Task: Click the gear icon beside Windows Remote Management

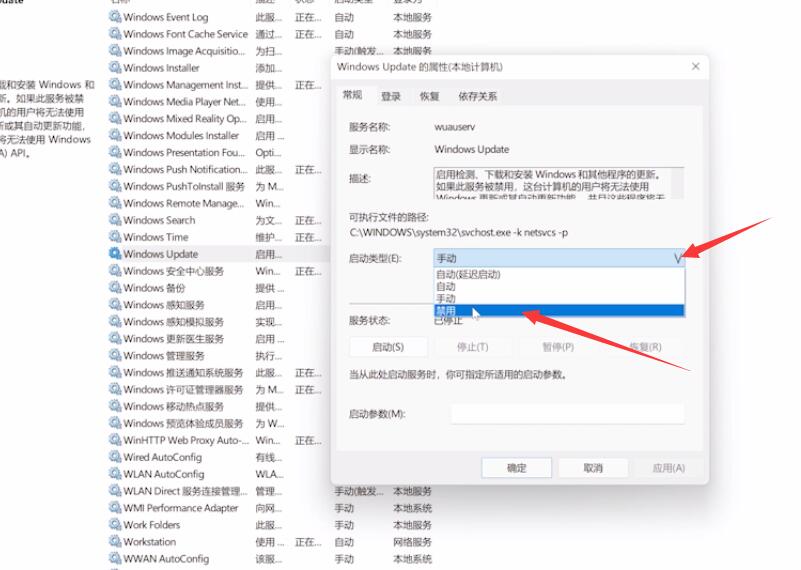Action: click(x=115, y=202)
